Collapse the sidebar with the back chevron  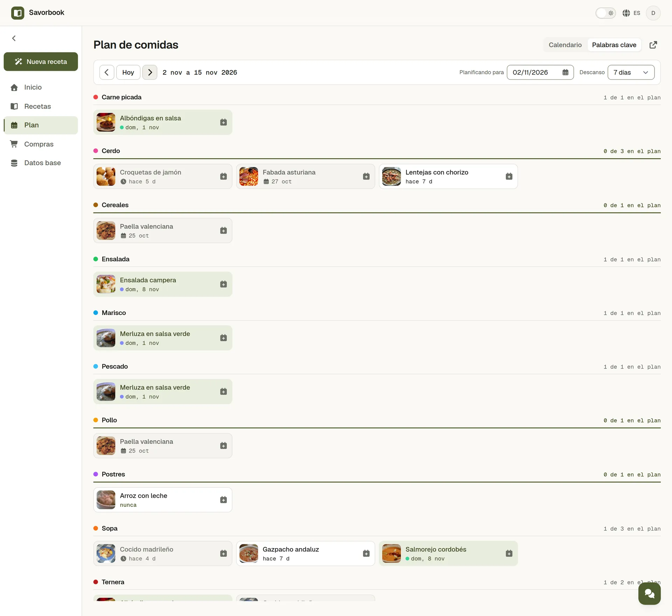14,38
